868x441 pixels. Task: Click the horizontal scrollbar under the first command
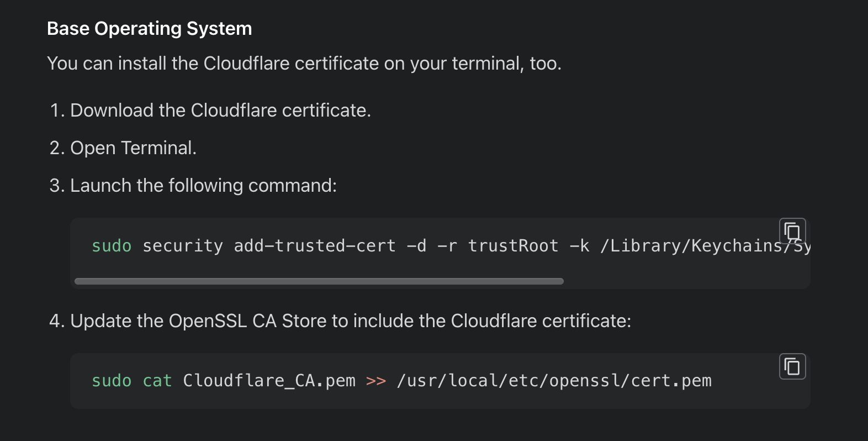pyautogui.click(x=319, y=281)
